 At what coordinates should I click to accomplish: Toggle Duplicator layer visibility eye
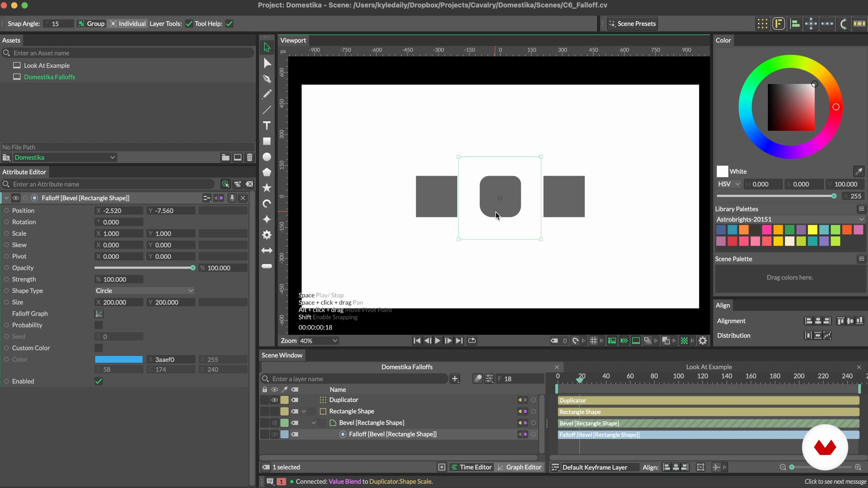[275, 400]
